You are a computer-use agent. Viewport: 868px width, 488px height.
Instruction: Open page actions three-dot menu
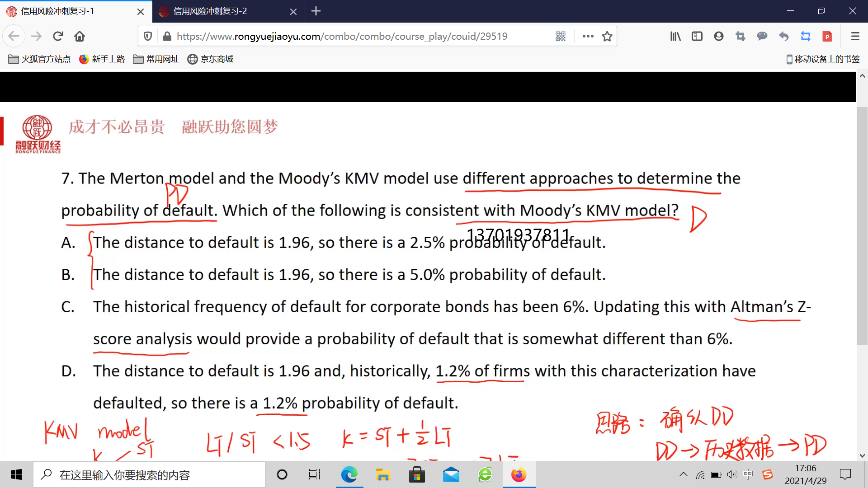pyautogui.click(x=588, y=36)
